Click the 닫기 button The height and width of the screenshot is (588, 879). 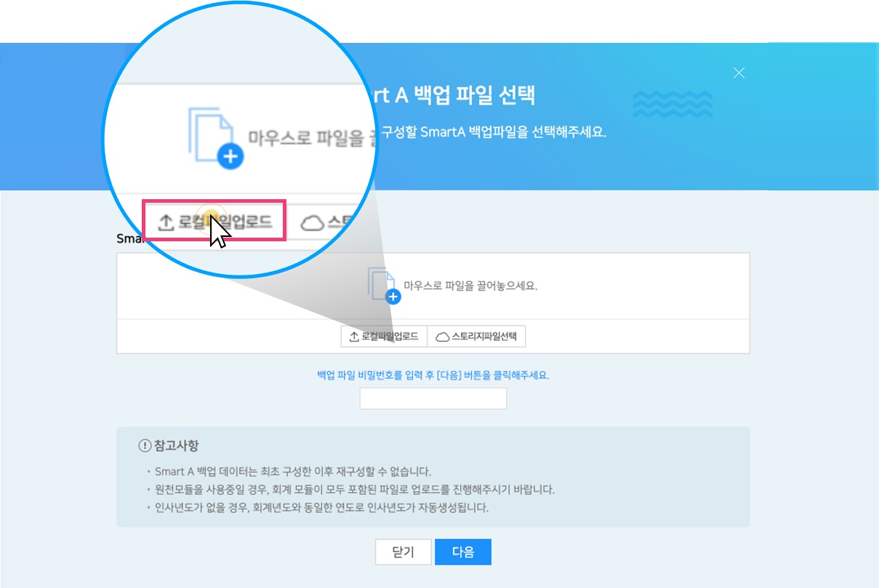coord(404,552)
